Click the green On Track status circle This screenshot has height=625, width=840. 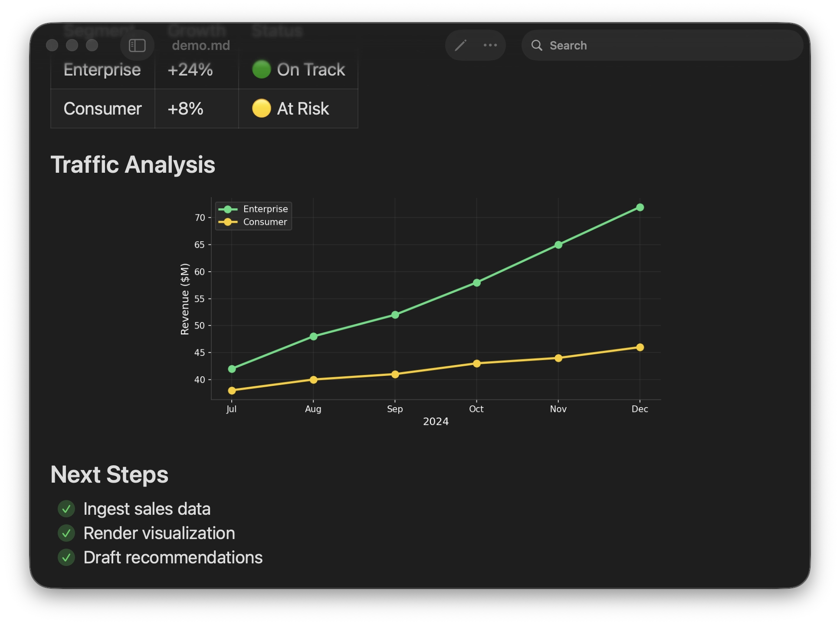pos(261,69)
